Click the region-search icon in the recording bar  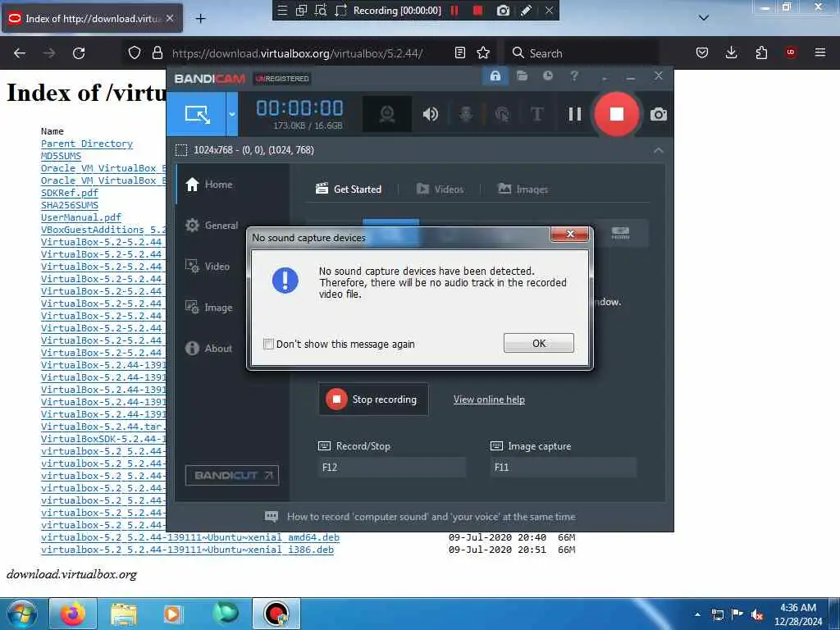tap(321, 10)
